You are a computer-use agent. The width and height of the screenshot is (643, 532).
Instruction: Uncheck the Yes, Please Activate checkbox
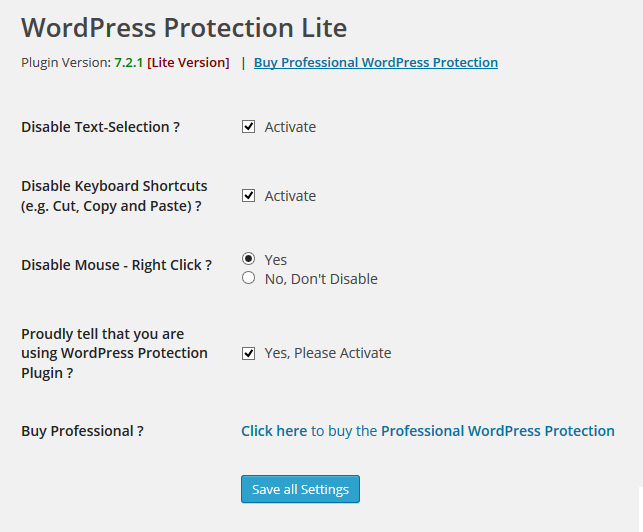[x=248, y=353]
